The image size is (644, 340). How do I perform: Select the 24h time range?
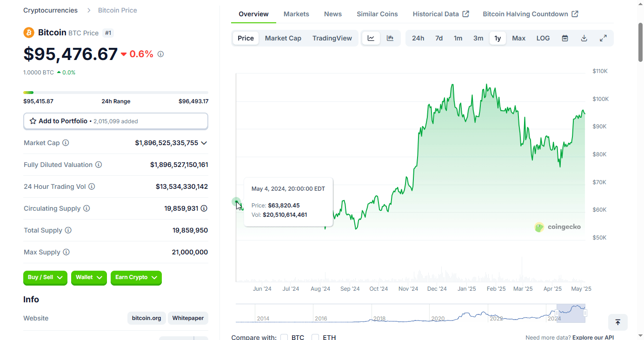(x=418, y=38)
